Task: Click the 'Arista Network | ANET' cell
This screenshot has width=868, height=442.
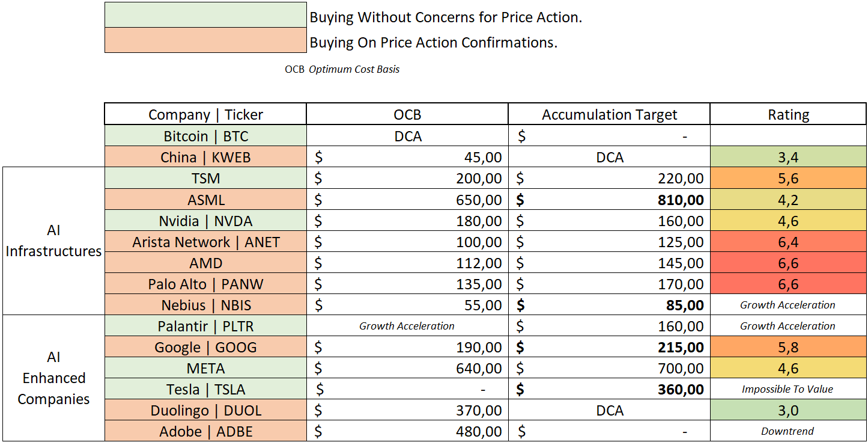Action: 205,241
